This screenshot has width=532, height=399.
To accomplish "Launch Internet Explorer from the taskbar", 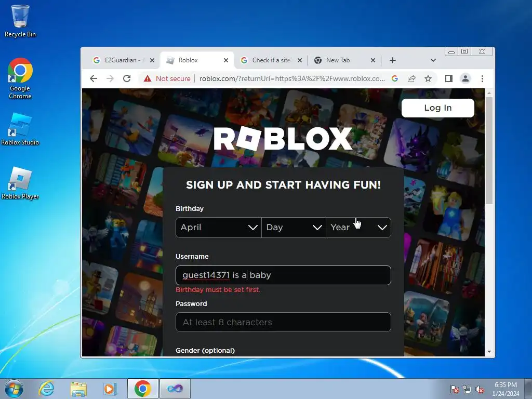I will pyautogui.click(x=46, y=389).
